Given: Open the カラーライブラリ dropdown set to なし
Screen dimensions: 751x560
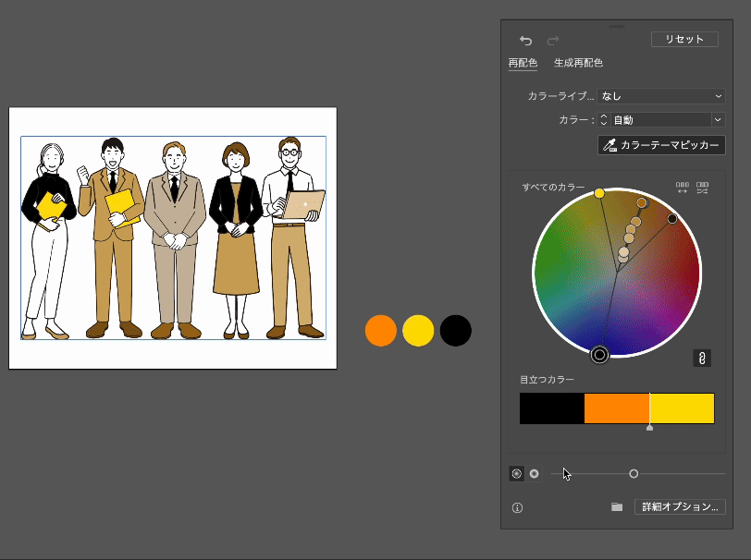Looking at the screenshot, I should tap(661, 96).
